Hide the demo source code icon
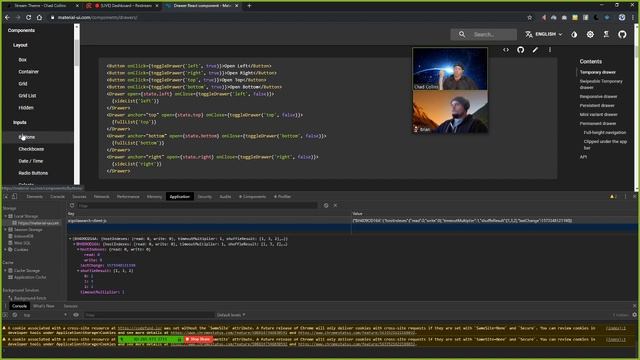Viewport: 640px width, 360px height. 506,50
